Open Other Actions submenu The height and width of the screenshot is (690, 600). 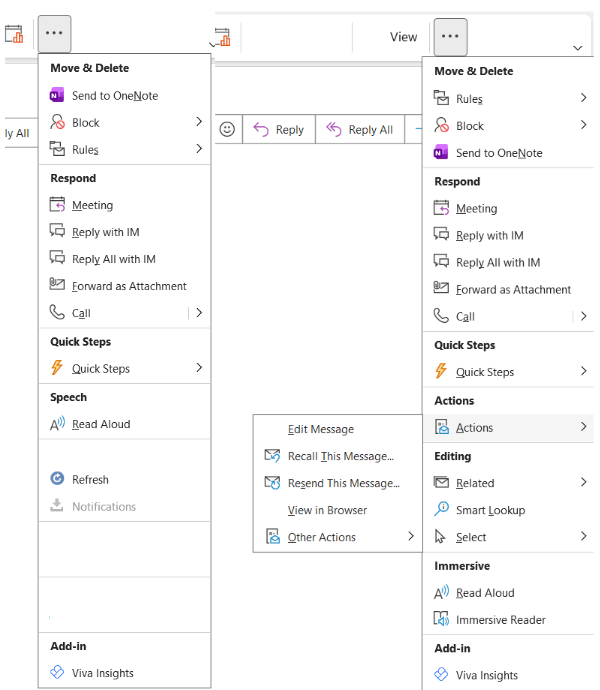[338, 537]
